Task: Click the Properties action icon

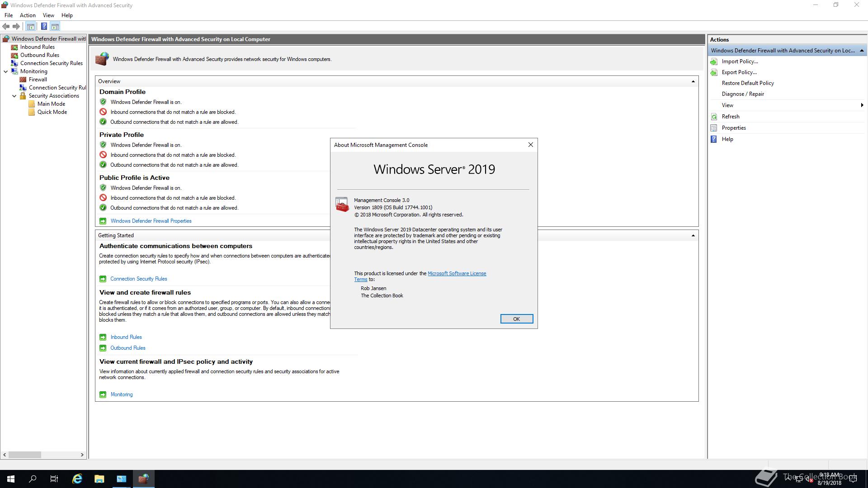Action: [x=714, y=128]
